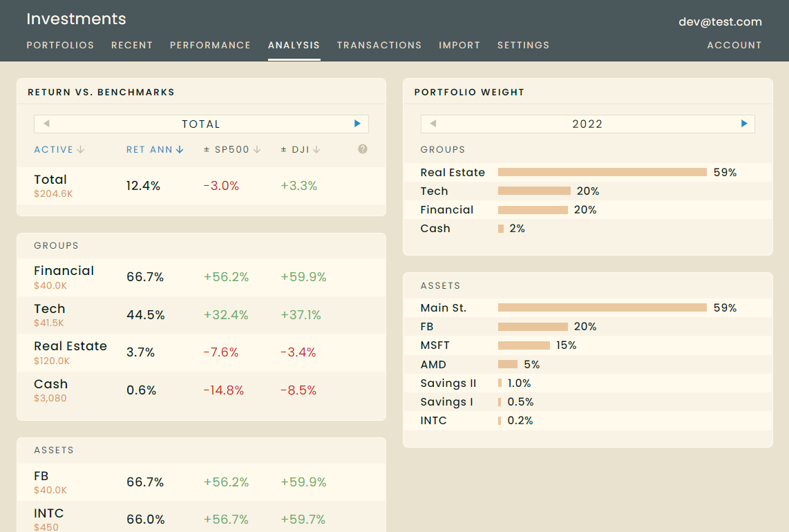Go to the IMPORT tab
789x532 pixels.
(x=459, y=46)
